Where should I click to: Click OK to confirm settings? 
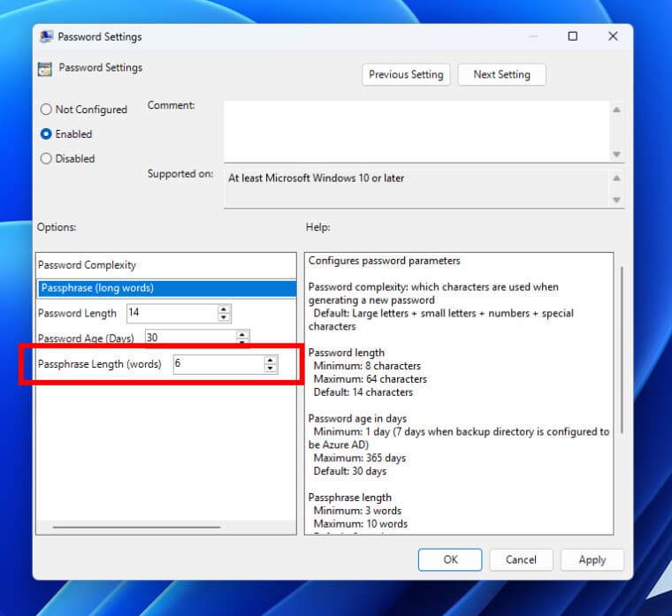[450, 559]
